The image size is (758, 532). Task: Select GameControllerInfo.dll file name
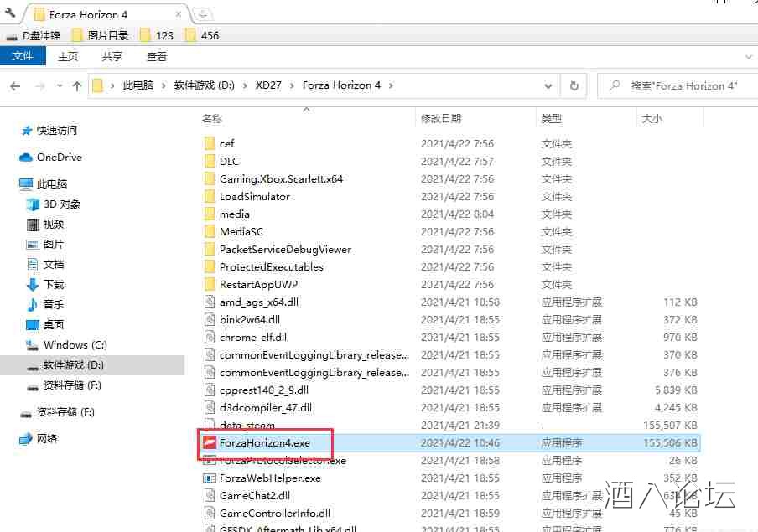coord(275,514)
